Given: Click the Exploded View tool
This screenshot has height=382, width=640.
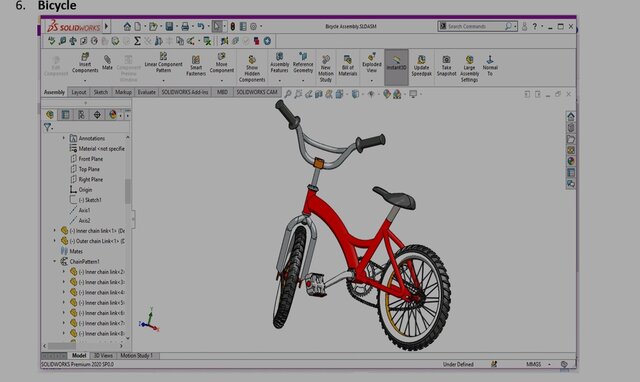Looking at the screenshot, I should pyautogui.click(x=371, y=63).
